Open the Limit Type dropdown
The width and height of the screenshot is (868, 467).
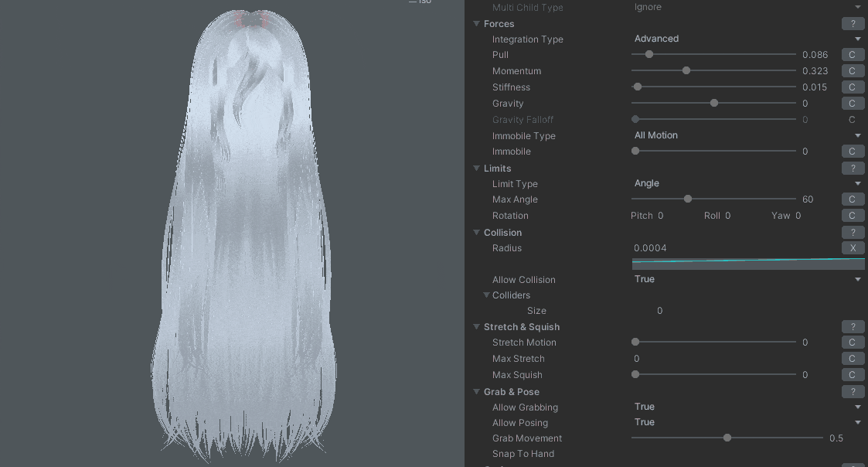click(x=747, y=183)
